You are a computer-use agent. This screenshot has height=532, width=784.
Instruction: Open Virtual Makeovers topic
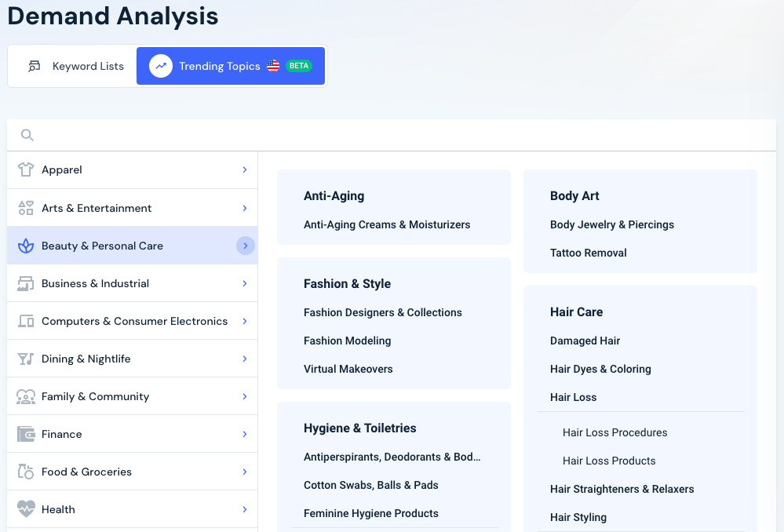pyautogui.click(x=348, y=369)
